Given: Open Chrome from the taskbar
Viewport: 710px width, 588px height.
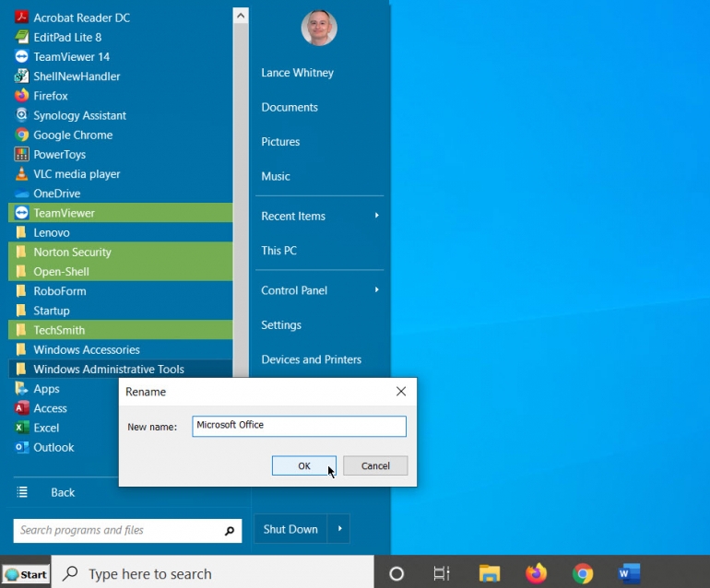Looking at the screenshot, I should pyautogui.click(x=583, y=573).
